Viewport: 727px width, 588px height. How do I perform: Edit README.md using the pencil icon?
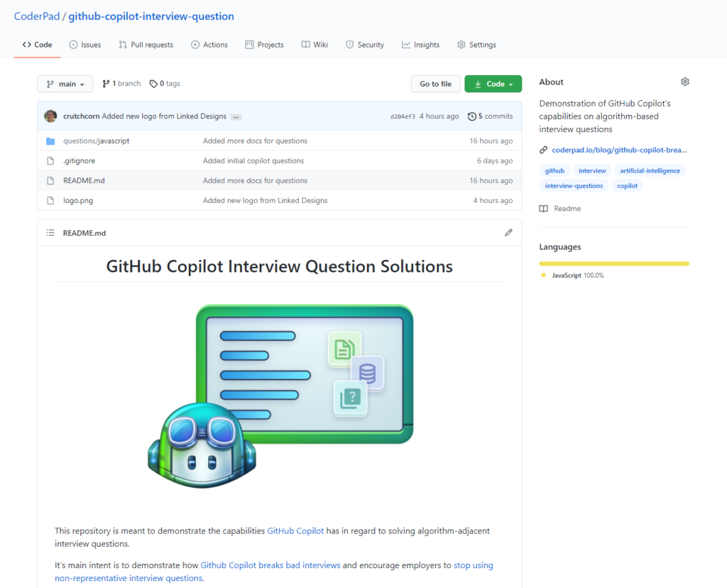[x=508, y=232]
